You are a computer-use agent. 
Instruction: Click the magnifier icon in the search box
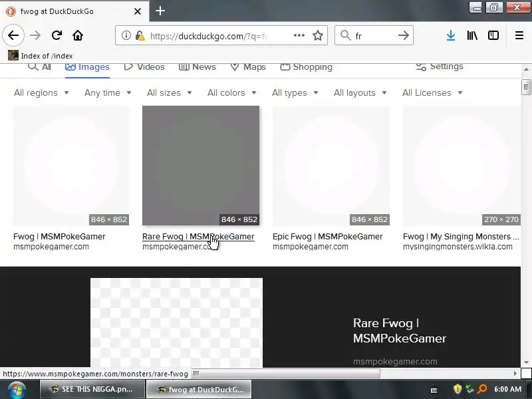coord(345,35)
